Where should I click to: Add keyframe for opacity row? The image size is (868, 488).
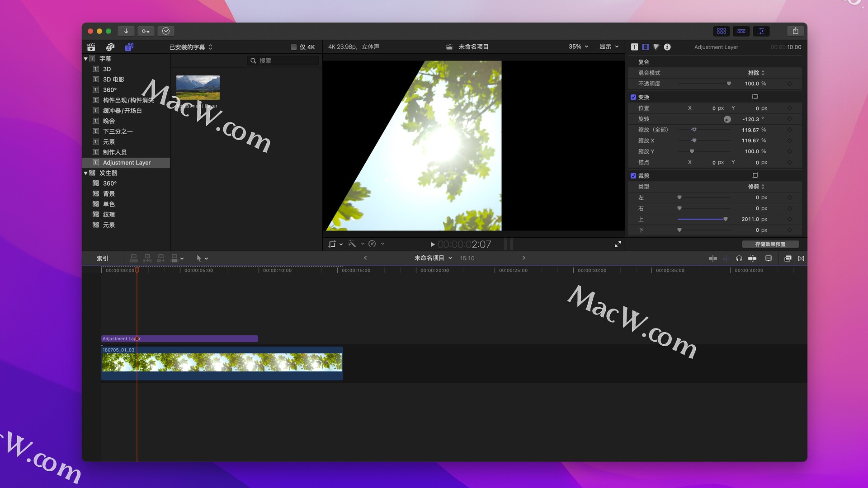[x=790, y=84]
